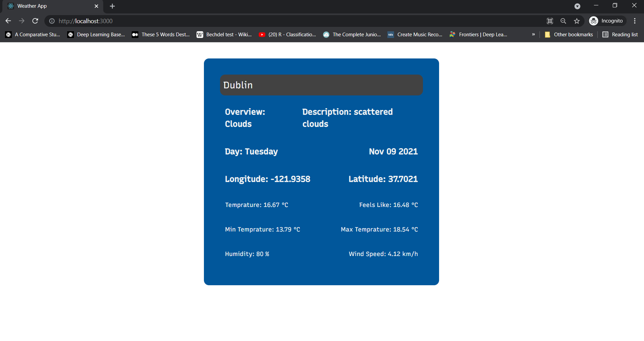Open the Reading list panel

620,35
